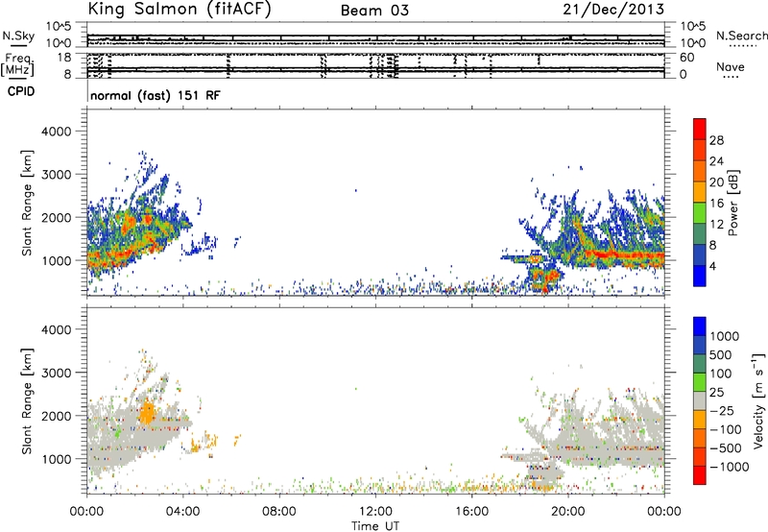
Task: Select the 'N.Sky' legend label
Action: pyautogui.click(x=18, y=36)
